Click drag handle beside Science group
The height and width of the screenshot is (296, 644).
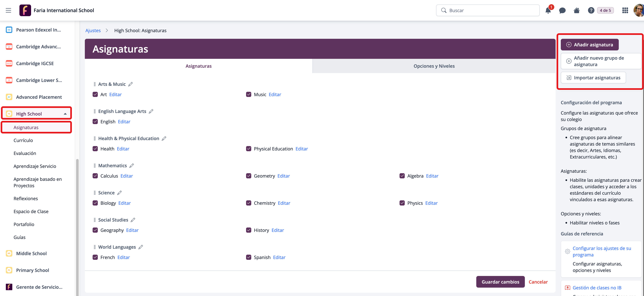(x=95, y=193)
